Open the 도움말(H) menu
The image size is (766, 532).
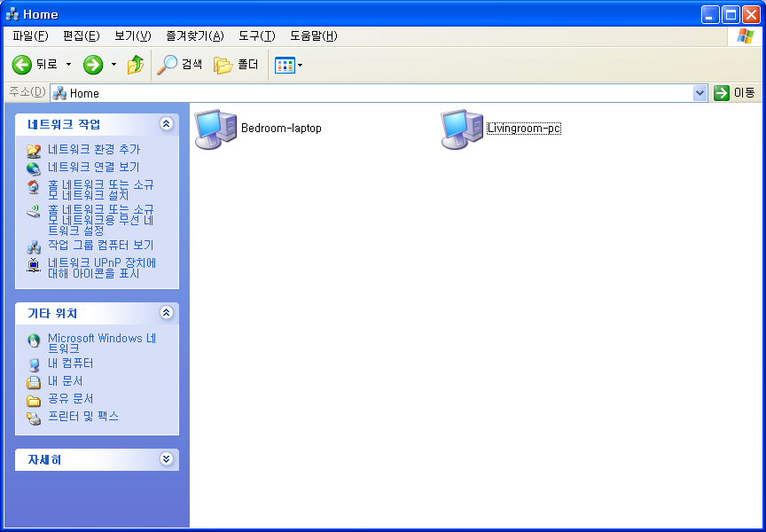314,36
